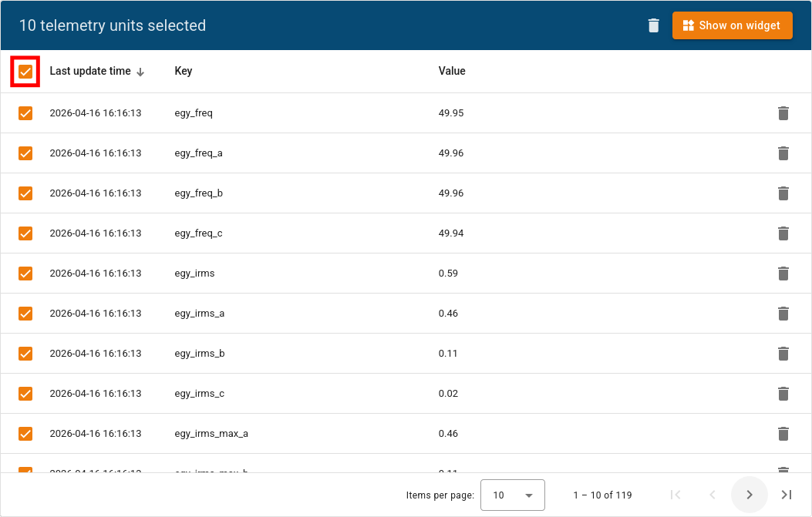The image size is (812, 517).
Task: Open the Items per page dropdown
Action: [x=512, y=495]
